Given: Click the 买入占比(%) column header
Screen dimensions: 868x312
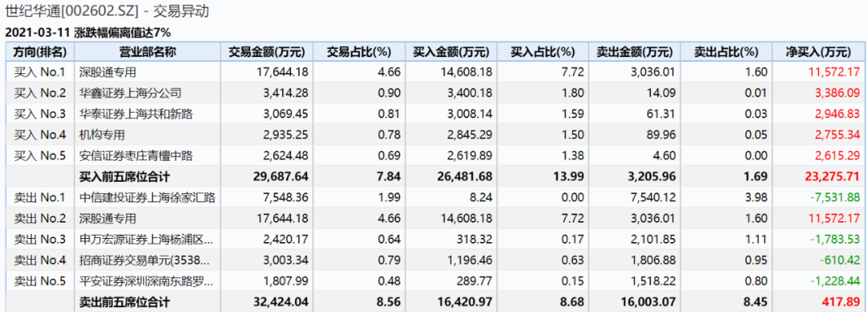Looking at the screenshot, I should tap(542, 52).
